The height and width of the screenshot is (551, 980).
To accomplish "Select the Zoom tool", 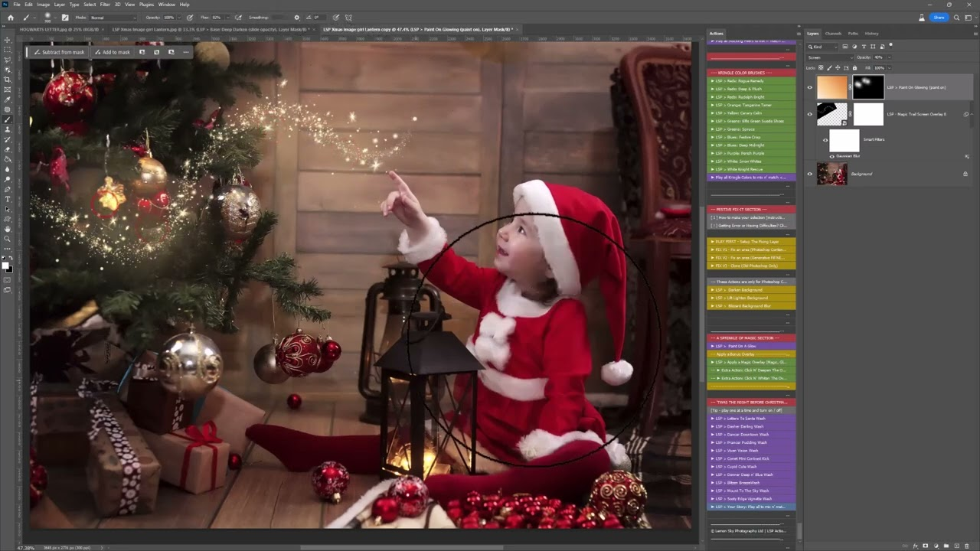I will click(8, 237).
